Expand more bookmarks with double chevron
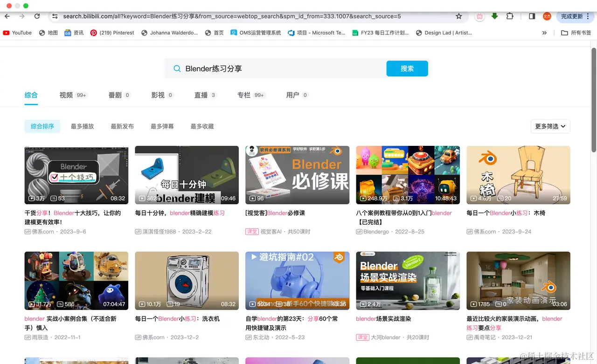Screen dimensions: 597x364 544,33
